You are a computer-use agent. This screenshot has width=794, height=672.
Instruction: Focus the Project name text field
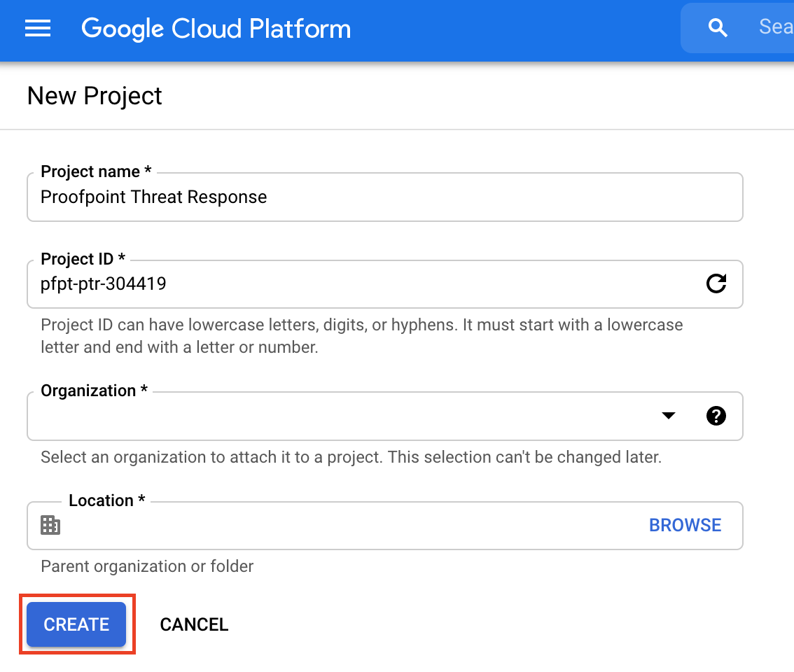click(384, 197)
